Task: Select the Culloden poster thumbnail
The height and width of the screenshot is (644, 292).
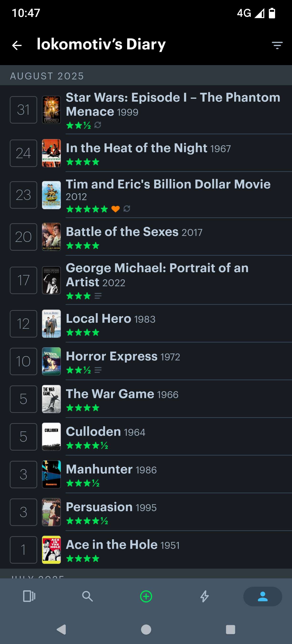Action: click(51, 436)
